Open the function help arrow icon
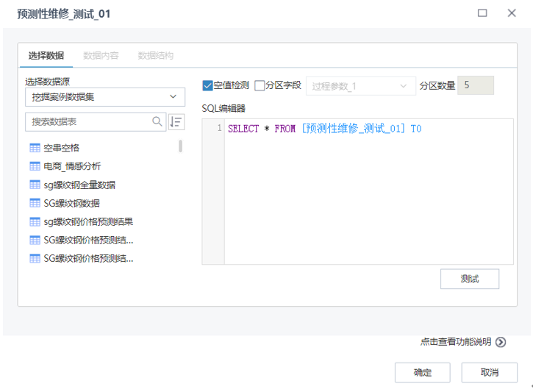Screen dimensions: 533x392 [x=501, y=342]
